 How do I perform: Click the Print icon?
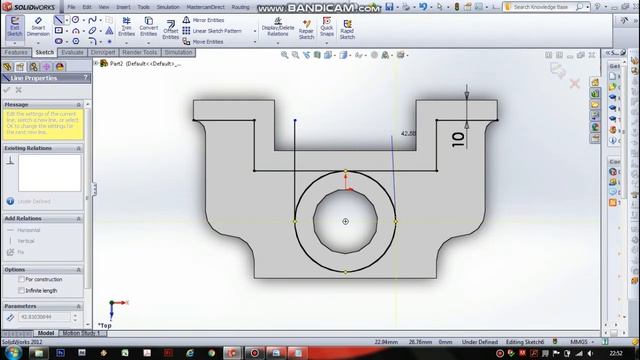click(406, 7)
